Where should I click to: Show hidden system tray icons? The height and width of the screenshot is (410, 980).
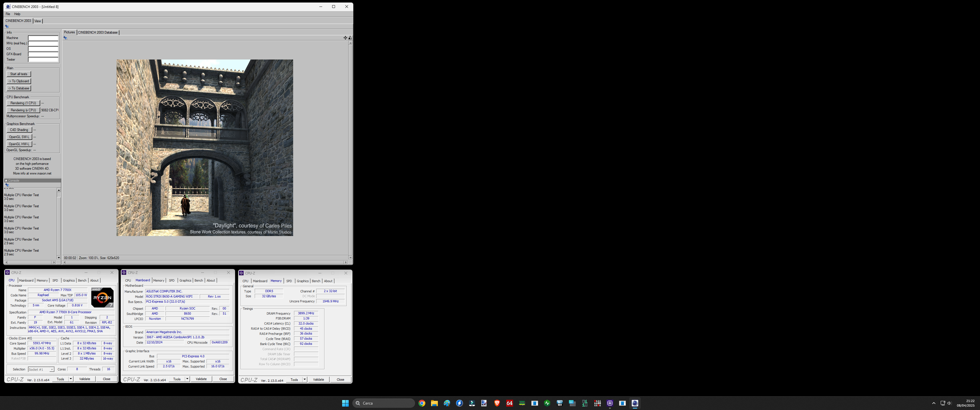pos(934,403)
